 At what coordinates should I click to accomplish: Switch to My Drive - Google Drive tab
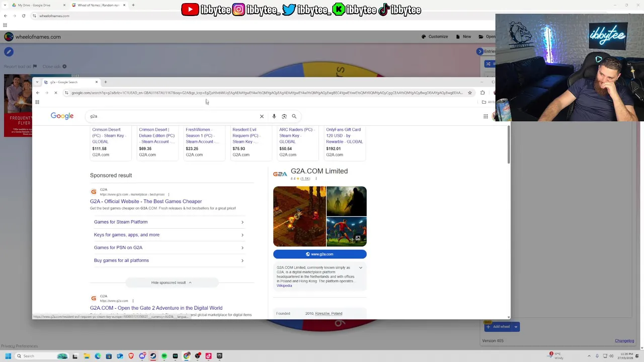(x=38, y=5)
